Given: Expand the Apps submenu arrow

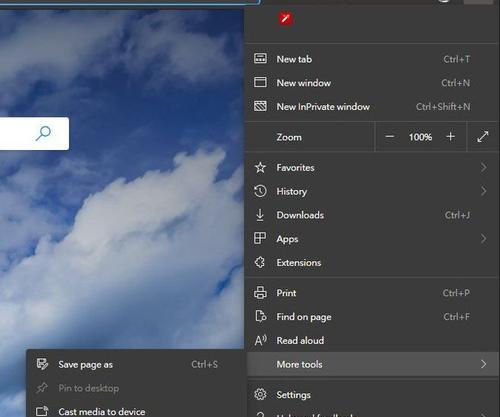Looking at the screenshot, I should click(x=483, y=239).
